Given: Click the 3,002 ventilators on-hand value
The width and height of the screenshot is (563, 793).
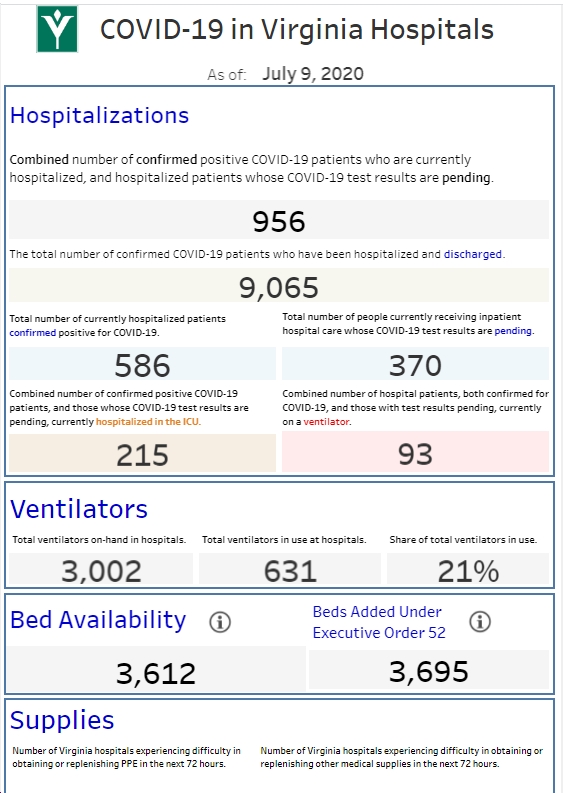Looking at the screenshot, I should [101, 569].
